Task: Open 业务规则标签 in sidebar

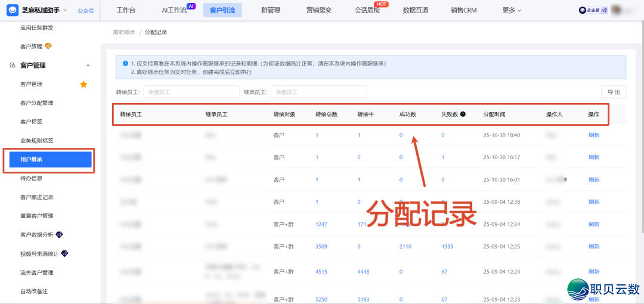Action: (37, 141)
